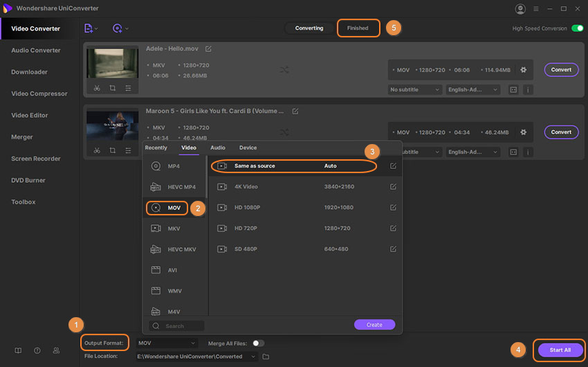Viewport: 588px width, 367px height.
Task: Select the MP4 format in list
Action: point(174,166)
